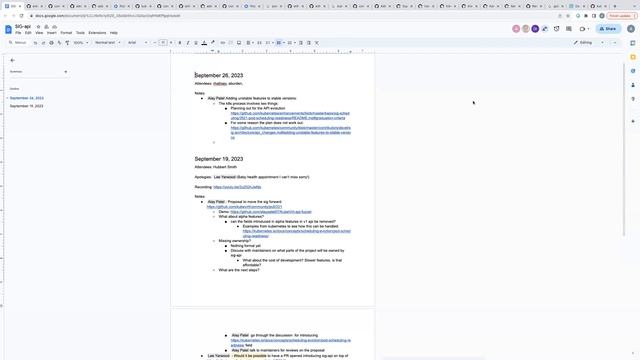Toggle bold formatting

coord(180,42)
